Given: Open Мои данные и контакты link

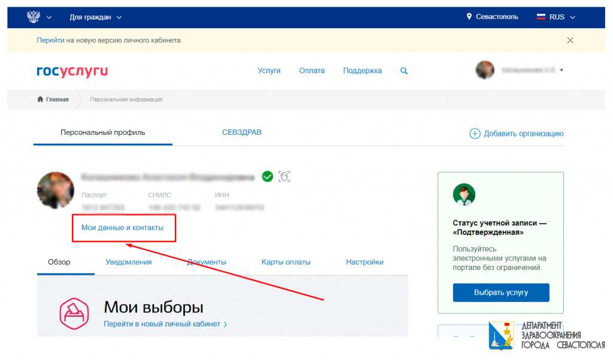Looking at the screenshot, I should coord(122,227).
